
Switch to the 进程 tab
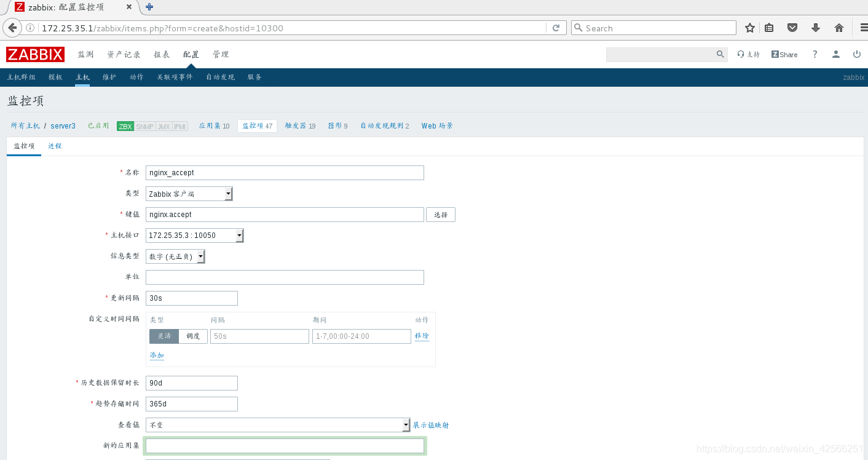point(55,146)
